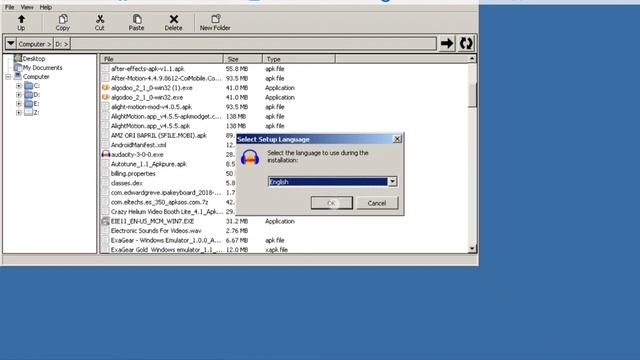Click the E: drive folder icon

(28, 104)
